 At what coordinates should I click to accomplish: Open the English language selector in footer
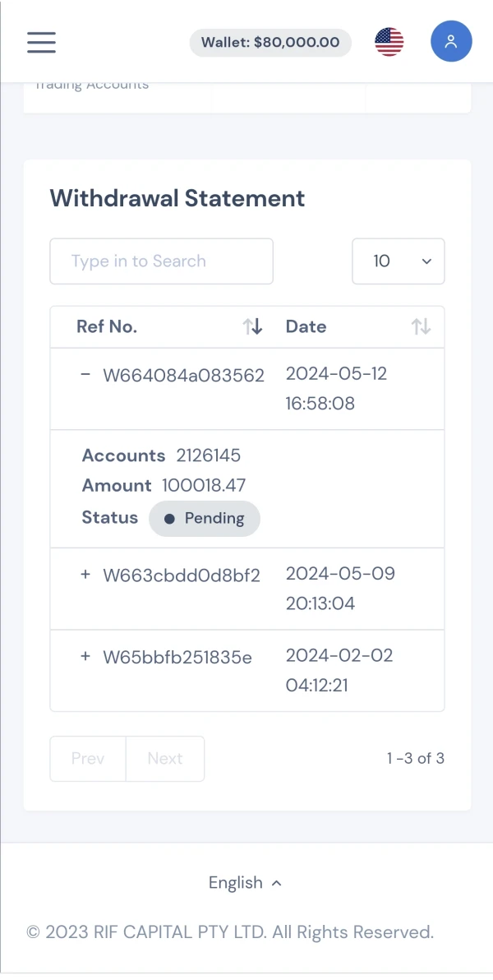click(245, 883)
